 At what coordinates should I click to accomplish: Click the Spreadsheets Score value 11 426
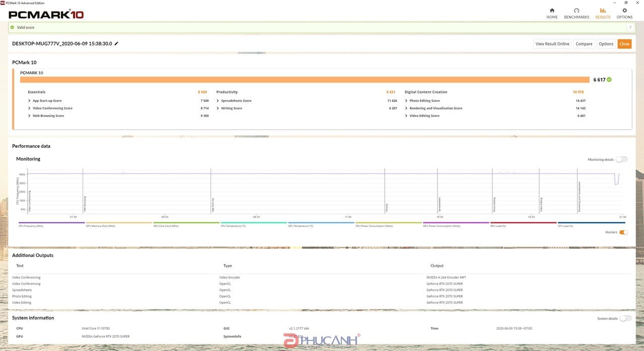coord(392,101)
